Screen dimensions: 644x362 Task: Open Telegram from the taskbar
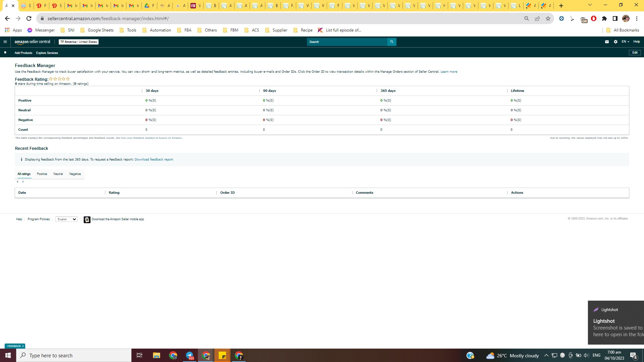pos(190,355)
